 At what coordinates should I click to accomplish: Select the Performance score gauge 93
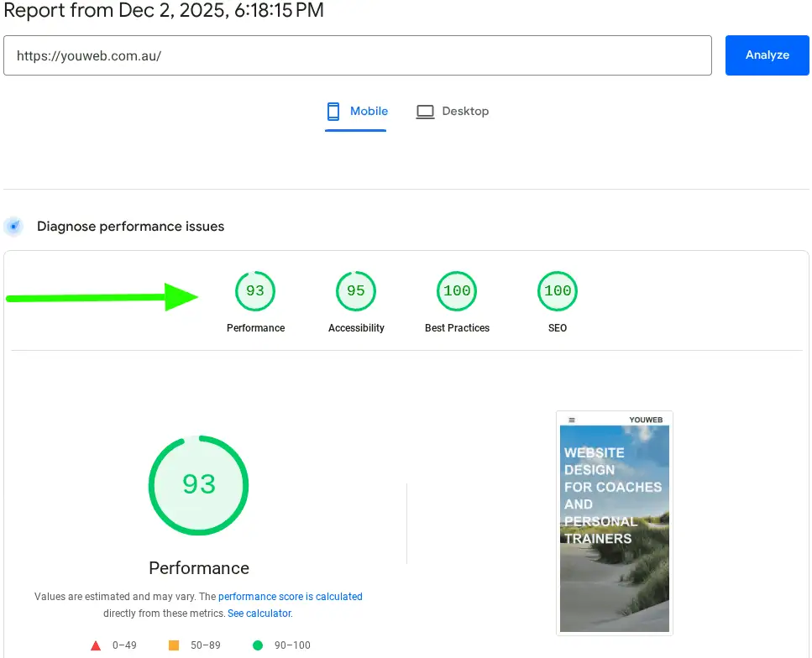pos(255,291)
